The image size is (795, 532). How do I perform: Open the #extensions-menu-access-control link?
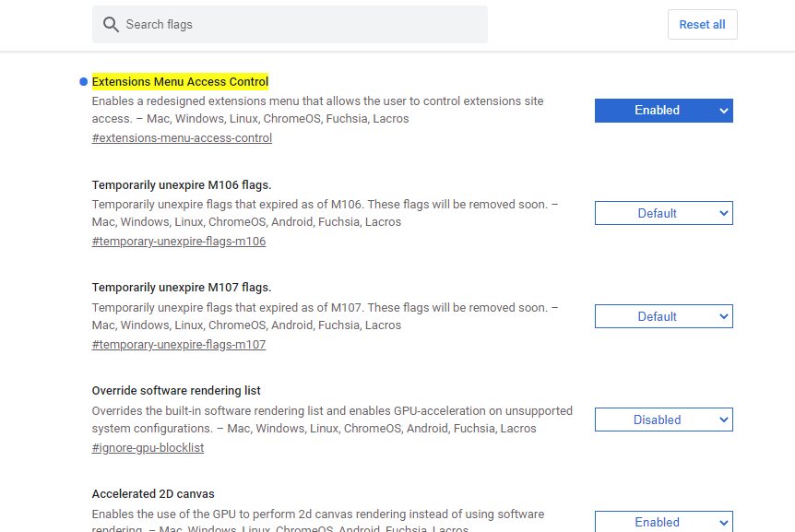182,138
